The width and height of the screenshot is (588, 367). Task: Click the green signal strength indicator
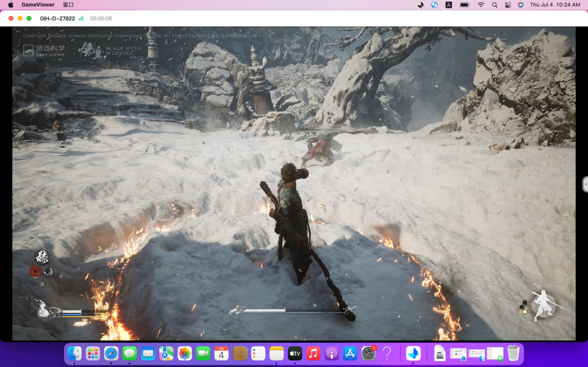(x=81, y=18)
